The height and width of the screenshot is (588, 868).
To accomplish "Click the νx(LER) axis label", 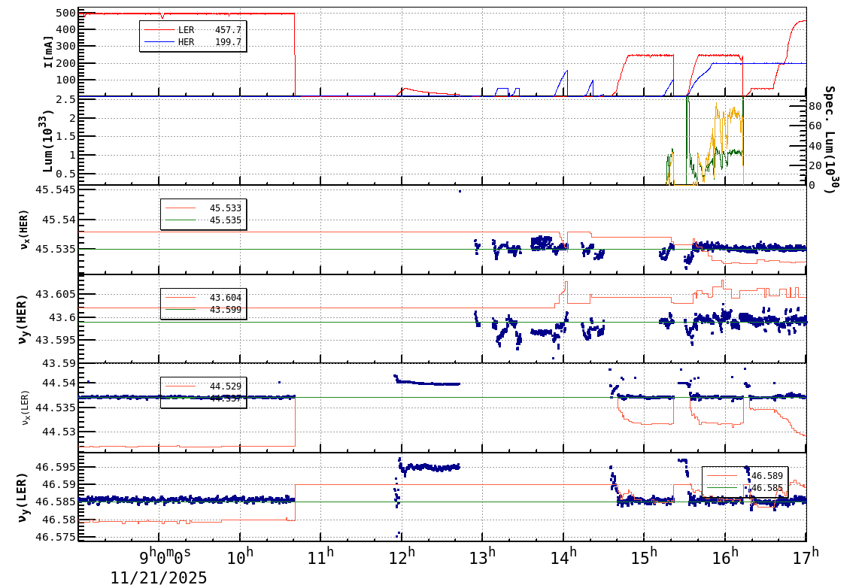I will (x=25, y=408).
